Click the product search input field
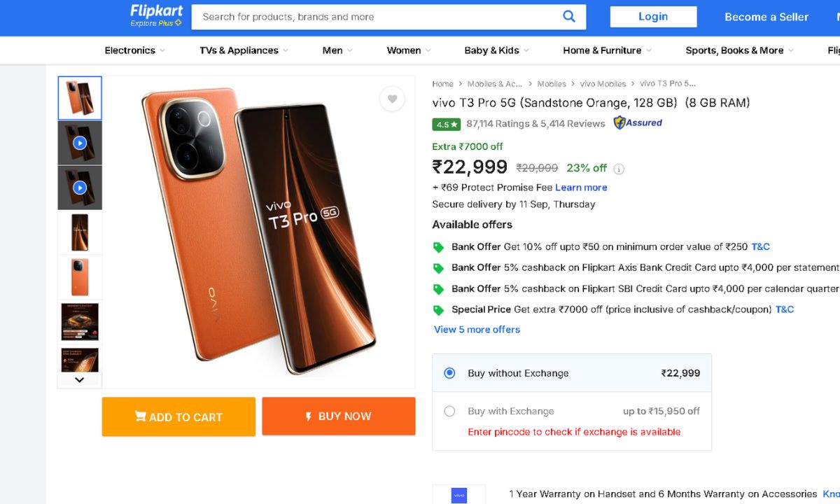840x504 pixels. pos(378,17)
